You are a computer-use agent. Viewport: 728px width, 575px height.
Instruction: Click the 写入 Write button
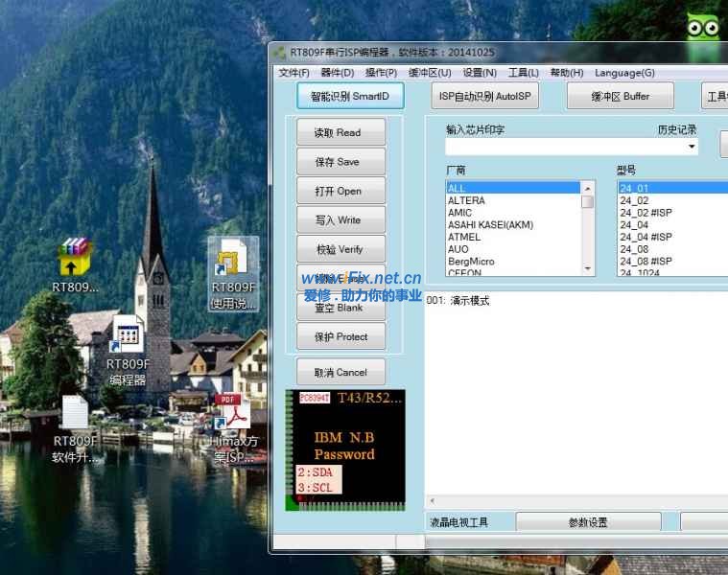pyautogui.click(x=341, y=220)
